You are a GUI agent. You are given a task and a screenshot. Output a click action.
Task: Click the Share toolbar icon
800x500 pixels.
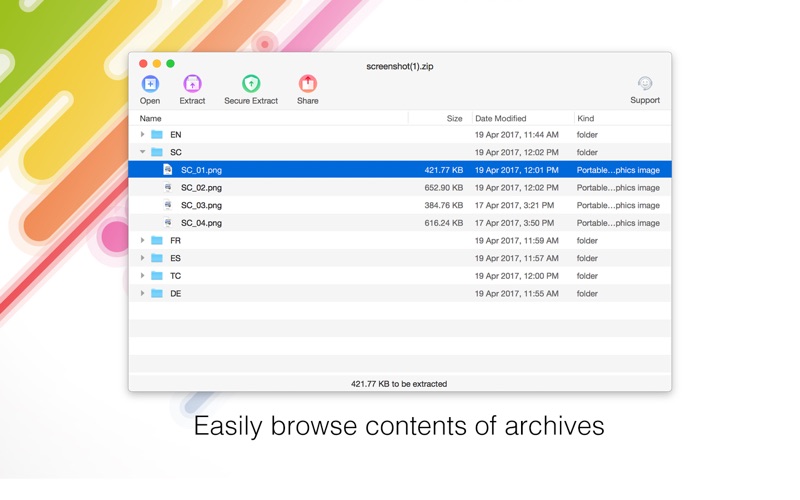coord(308,84)
